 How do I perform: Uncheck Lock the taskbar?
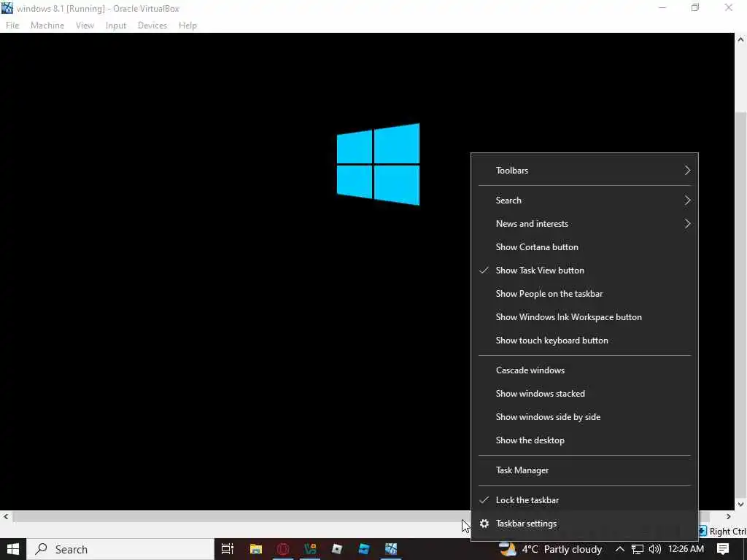[x=584, y=500]
